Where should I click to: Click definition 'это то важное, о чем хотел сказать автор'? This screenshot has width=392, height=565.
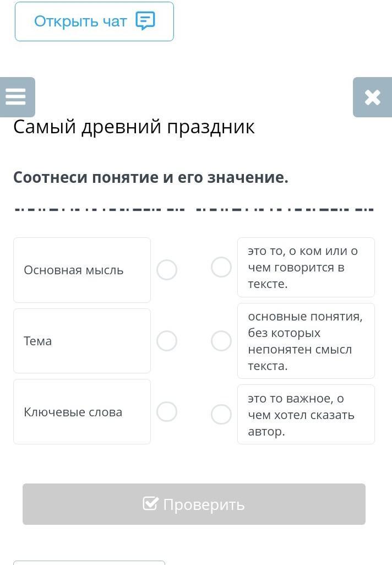pos(306,414)
